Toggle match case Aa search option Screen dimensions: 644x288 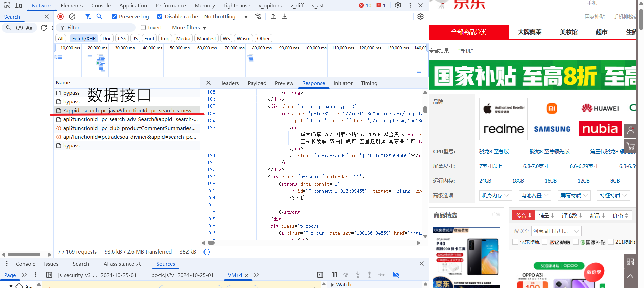(29, 28)
